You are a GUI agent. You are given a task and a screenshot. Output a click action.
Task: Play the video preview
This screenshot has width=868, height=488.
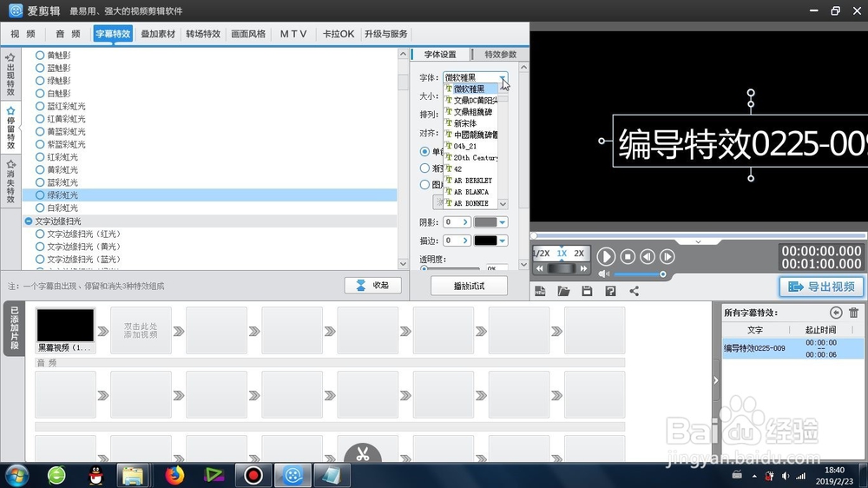coord(606,256)
